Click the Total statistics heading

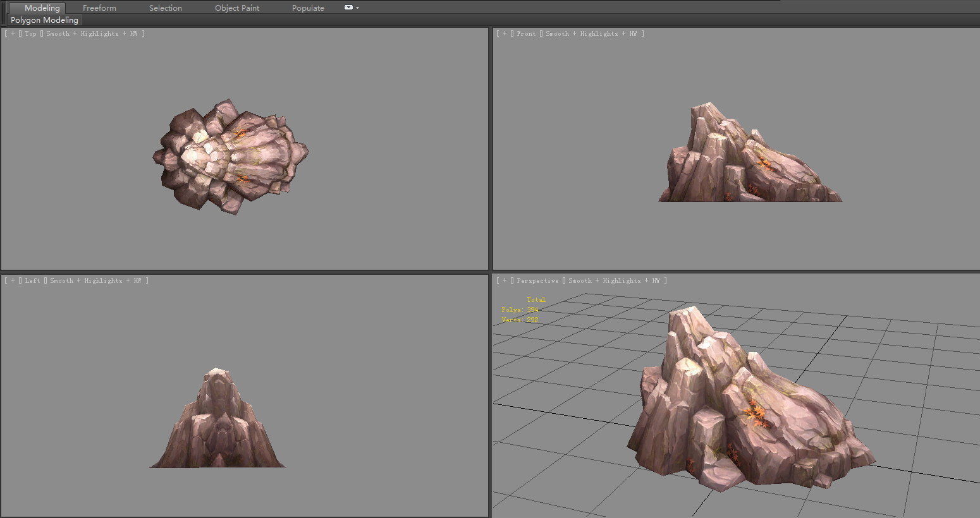536,299
